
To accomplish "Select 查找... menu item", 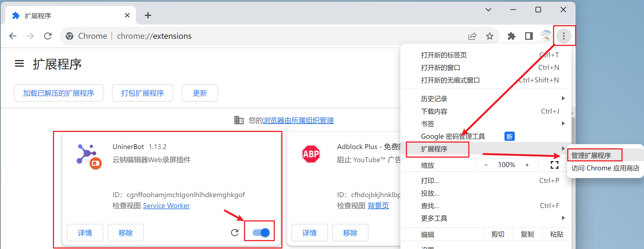I will point(486,206).
